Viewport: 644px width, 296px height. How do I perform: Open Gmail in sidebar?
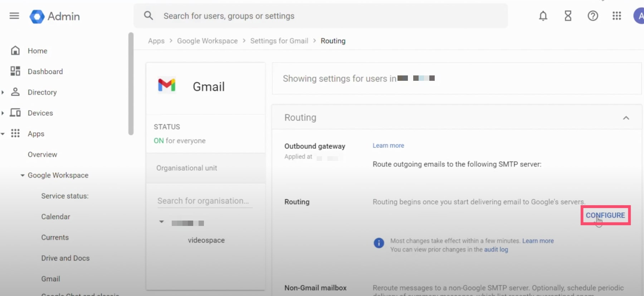tap(51, 279)
